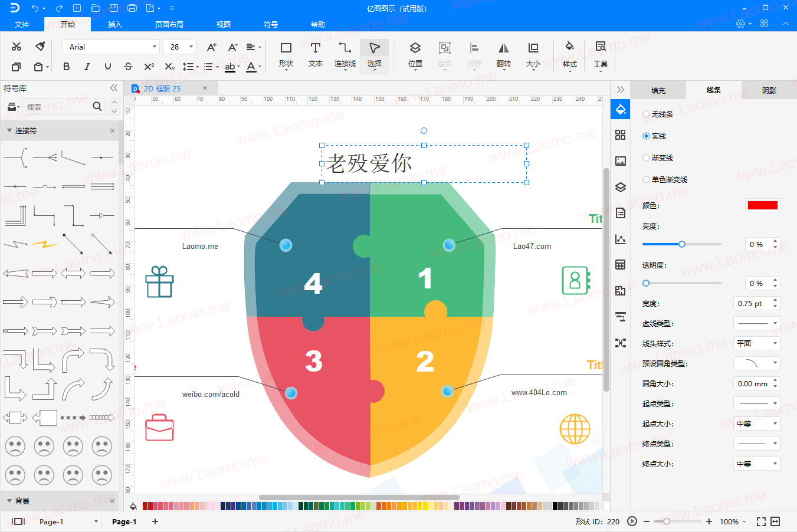Pick the 连接线 (Connector) tool
797x532 pixels.
pyautogui.click(x=345, y=56)
